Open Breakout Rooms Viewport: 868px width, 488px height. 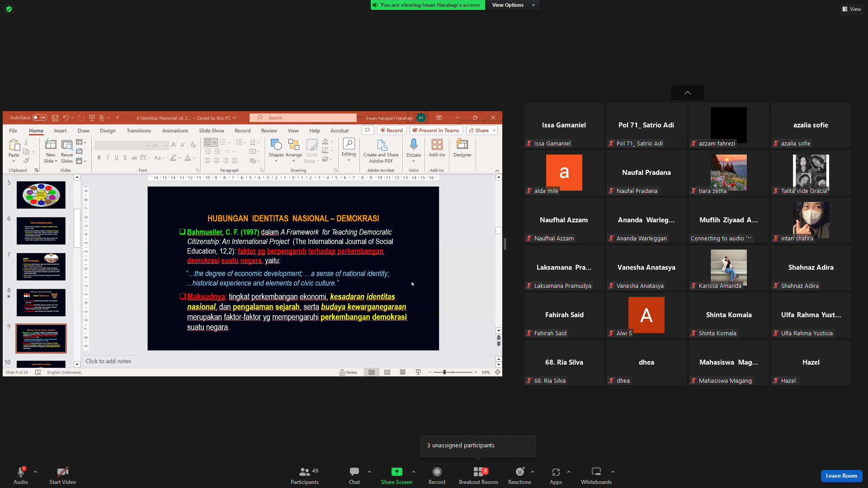pos(478,475)
